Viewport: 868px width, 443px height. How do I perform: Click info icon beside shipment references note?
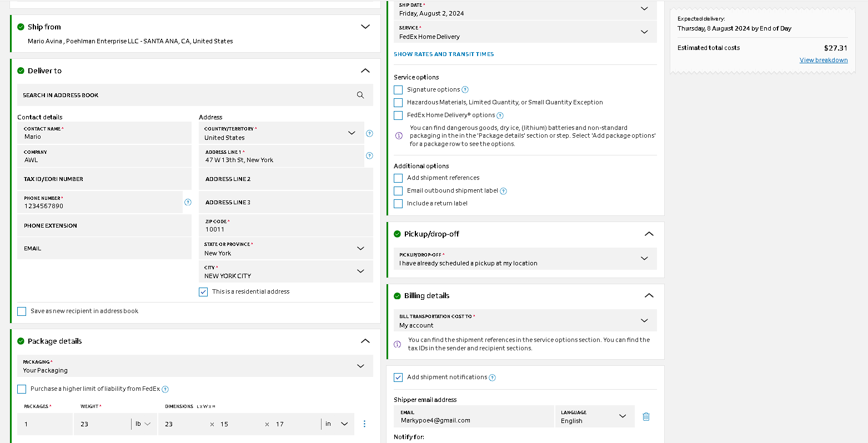[x=398, y=344]
